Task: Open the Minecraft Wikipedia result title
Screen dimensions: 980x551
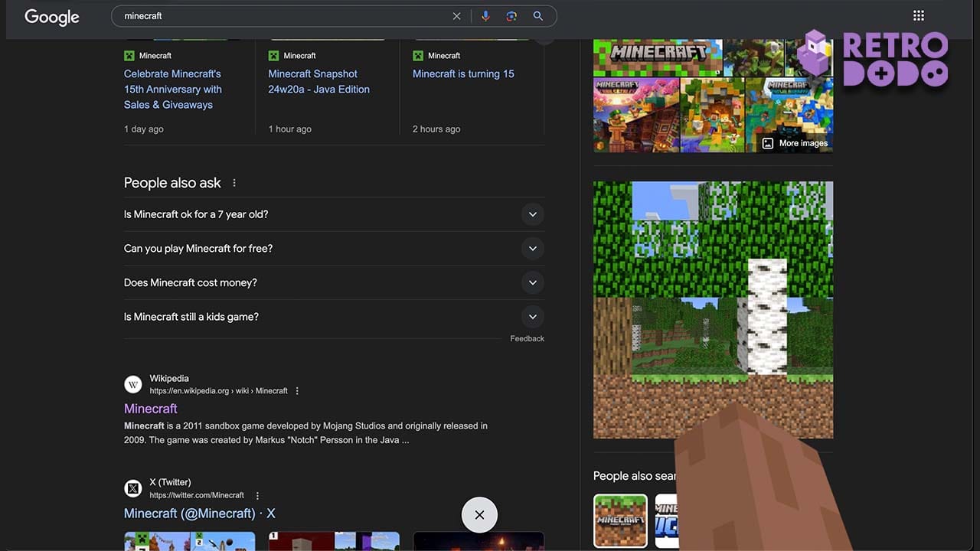Action: click(151, 409)
